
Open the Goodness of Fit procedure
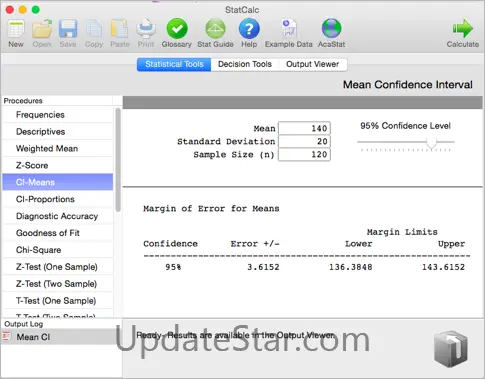click(x=58, y=233)
